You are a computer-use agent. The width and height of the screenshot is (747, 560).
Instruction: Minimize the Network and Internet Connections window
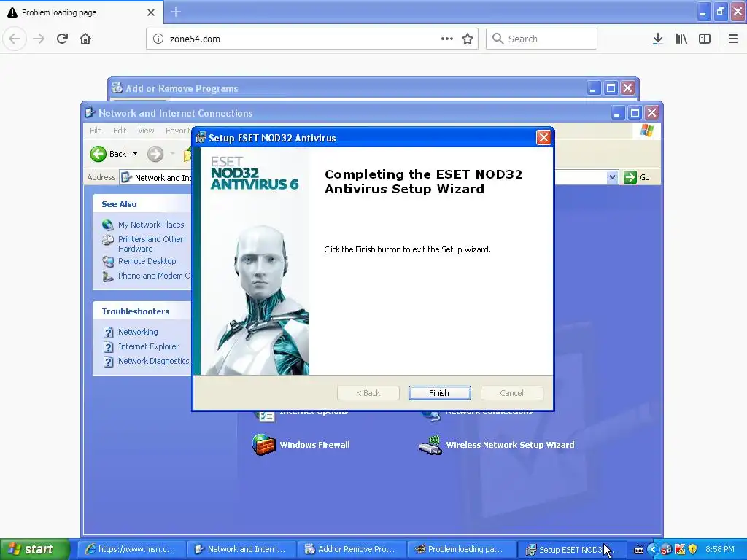click(x=617, y=113)
